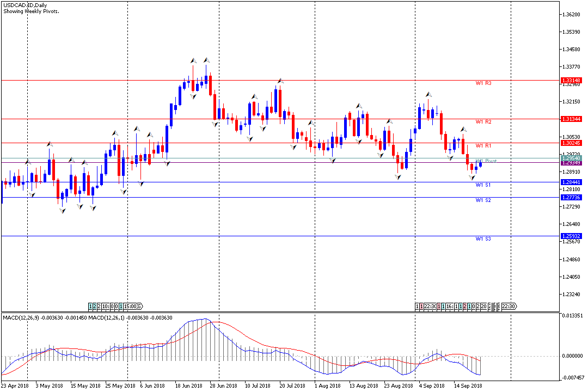The image size is (588, 392).
Task: Select the up fractal arrow above early September high
Action: tap(428, 95)
